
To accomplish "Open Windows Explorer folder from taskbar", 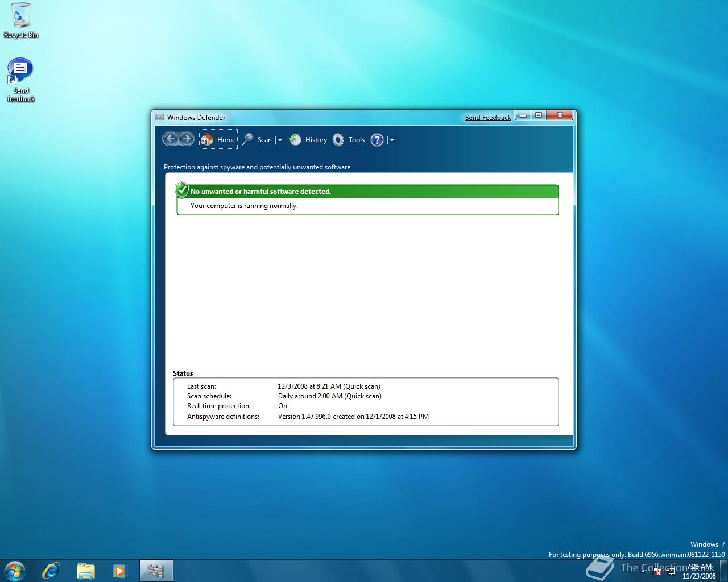I will (x=85, y=570).
